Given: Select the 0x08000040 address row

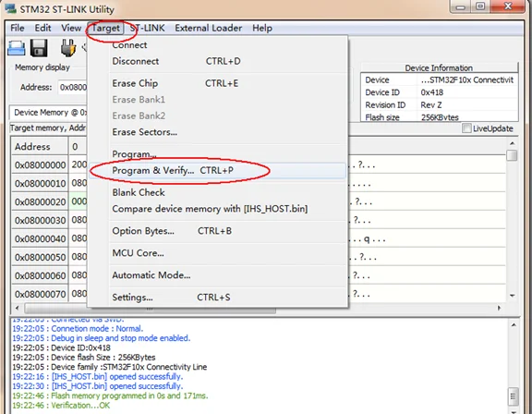Looking at the screenshot, I should point(40,239).
